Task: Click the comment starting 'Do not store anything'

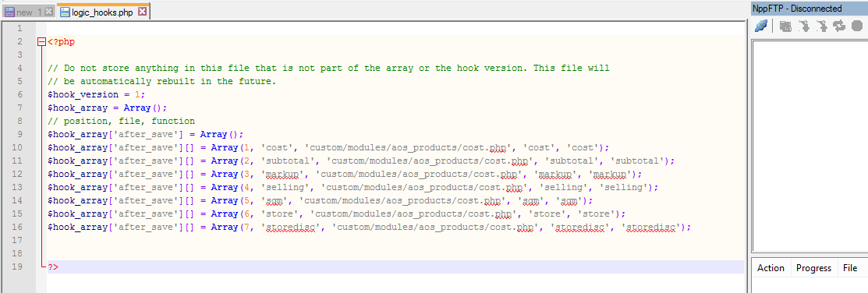Action: pyautogui.click(x=329, y=68)
